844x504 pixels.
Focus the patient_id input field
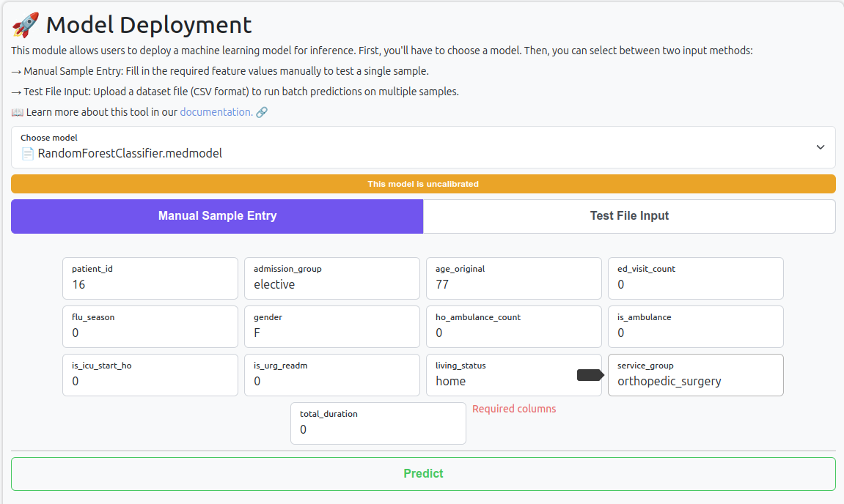point(150,284)
